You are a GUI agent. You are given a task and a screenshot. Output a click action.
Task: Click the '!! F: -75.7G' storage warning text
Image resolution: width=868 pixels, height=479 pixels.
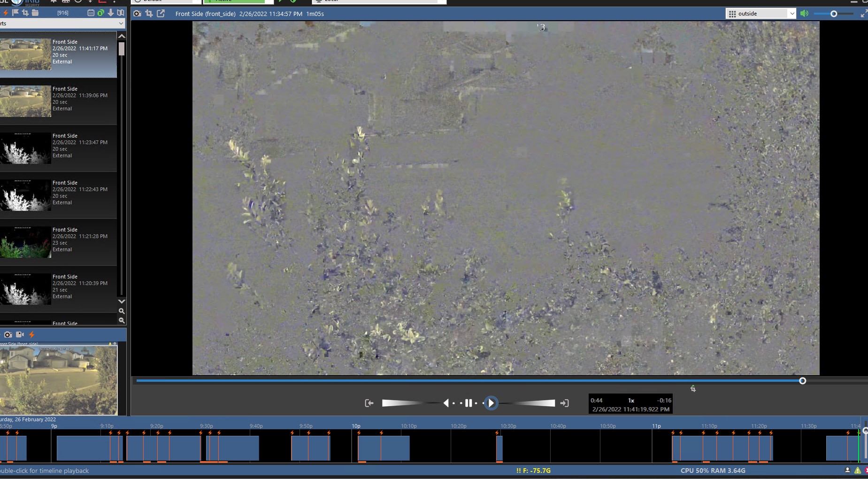(x=533, y=471)
